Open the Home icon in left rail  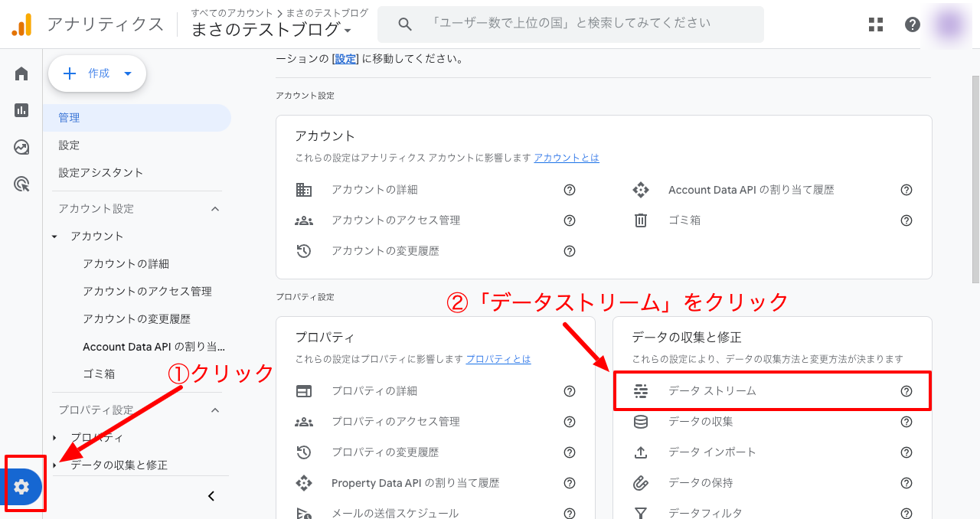pyautogui.click(x=21, y=73)
